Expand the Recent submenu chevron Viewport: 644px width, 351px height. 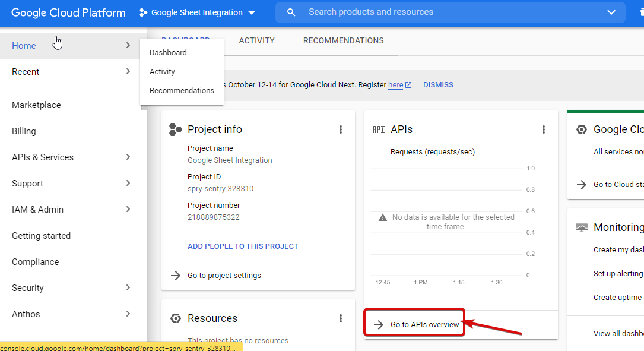(128, 71)
